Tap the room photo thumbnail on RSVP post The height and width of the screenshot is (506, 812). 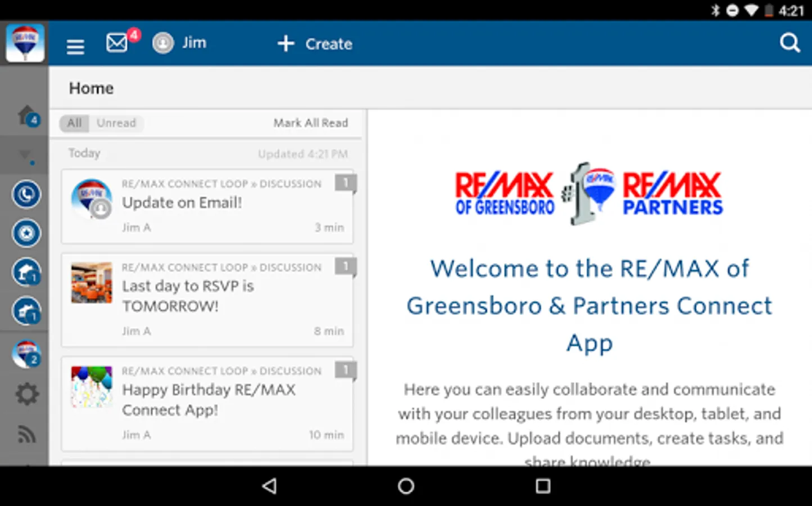coord(92,283)
